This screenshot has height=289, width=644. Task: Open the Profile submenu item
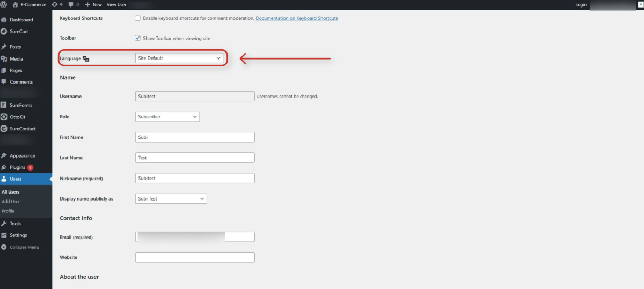tap(8, 211)
